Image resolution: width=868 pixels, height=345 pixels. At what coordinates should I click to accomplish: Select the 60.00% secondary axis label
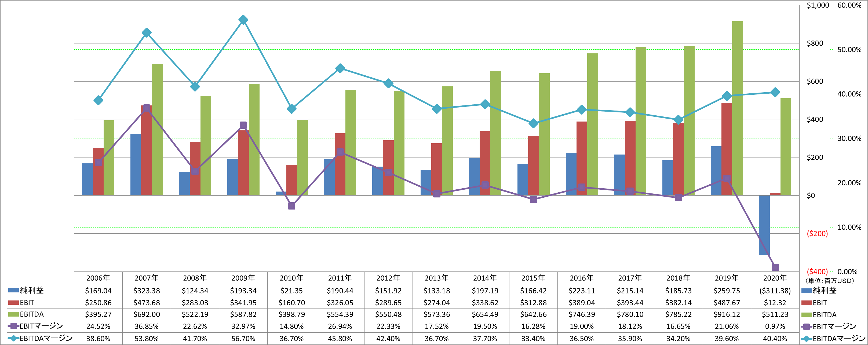point(849,5)
